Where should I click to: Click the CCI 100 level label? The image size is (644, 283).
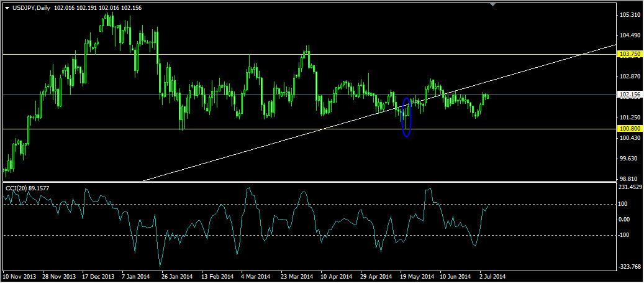coord(623,204)
